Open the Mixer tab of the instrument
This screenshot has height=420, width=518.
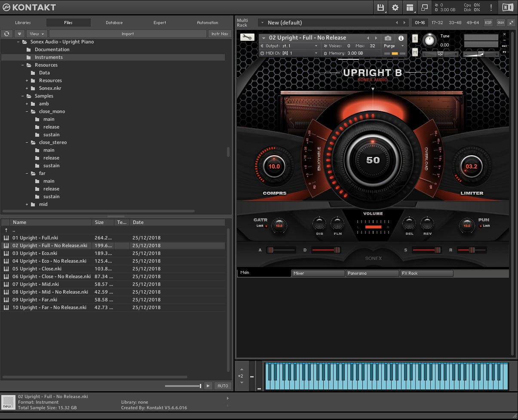tap(318, 273)
